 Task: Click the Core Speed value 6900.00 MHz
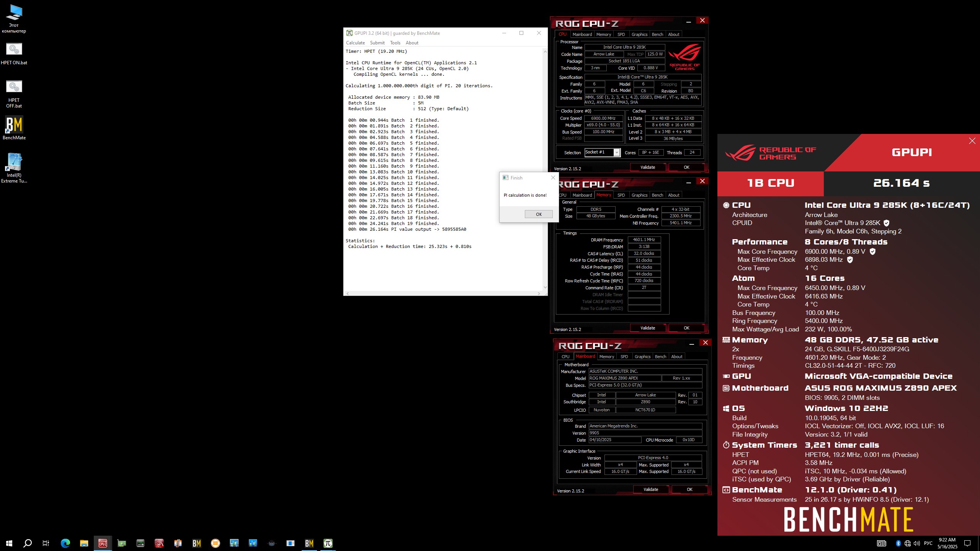[x=603, y=118]
